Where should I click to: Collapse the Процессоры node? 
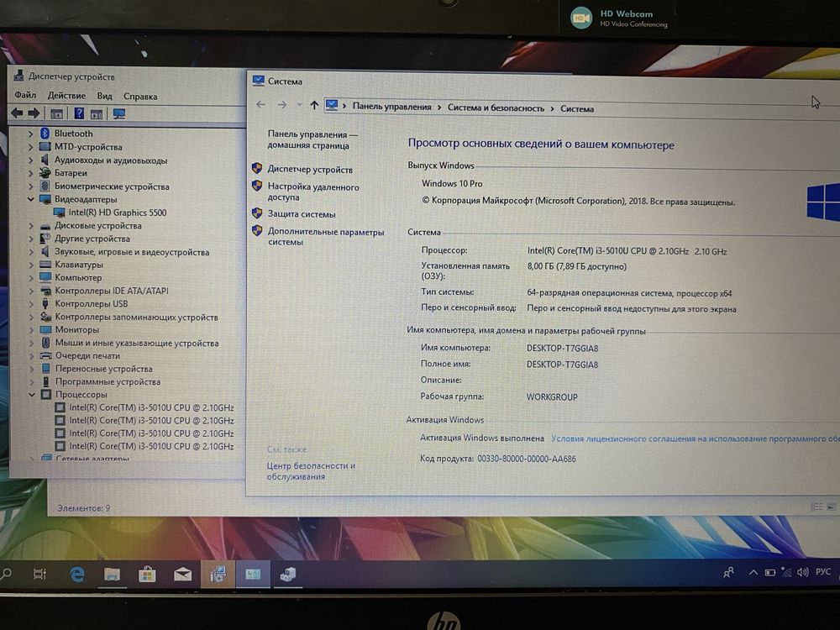[32, 395]
